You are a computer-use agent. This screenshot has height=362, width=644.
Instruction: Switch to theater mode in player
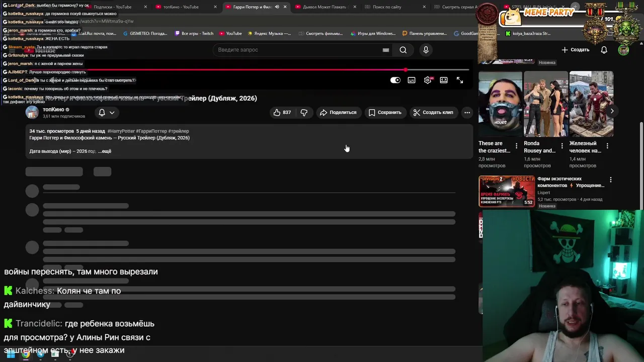[444, 80]
